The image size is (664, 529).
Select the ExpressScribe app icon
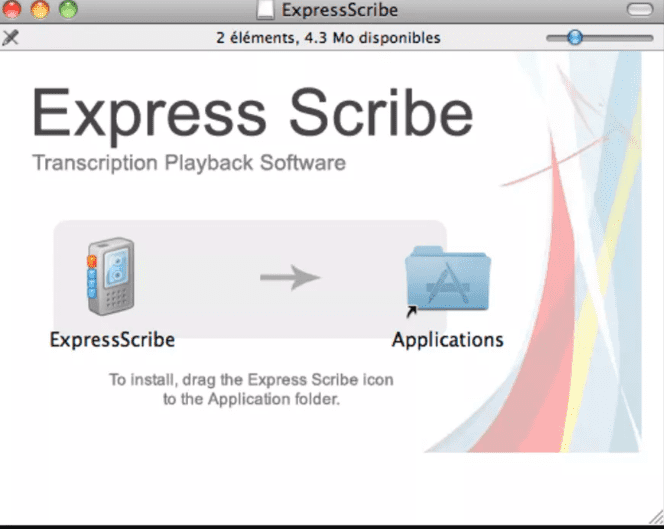111,277
